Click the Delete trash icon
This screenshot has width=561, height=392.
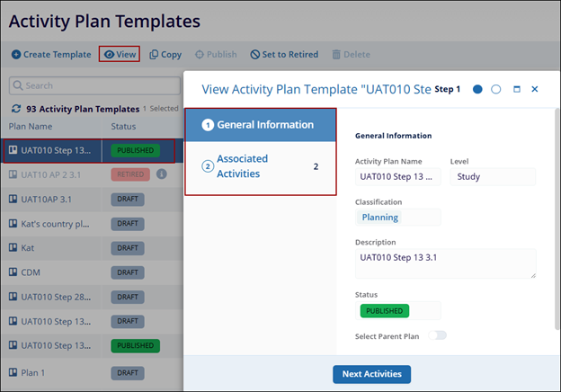(336, 55)
